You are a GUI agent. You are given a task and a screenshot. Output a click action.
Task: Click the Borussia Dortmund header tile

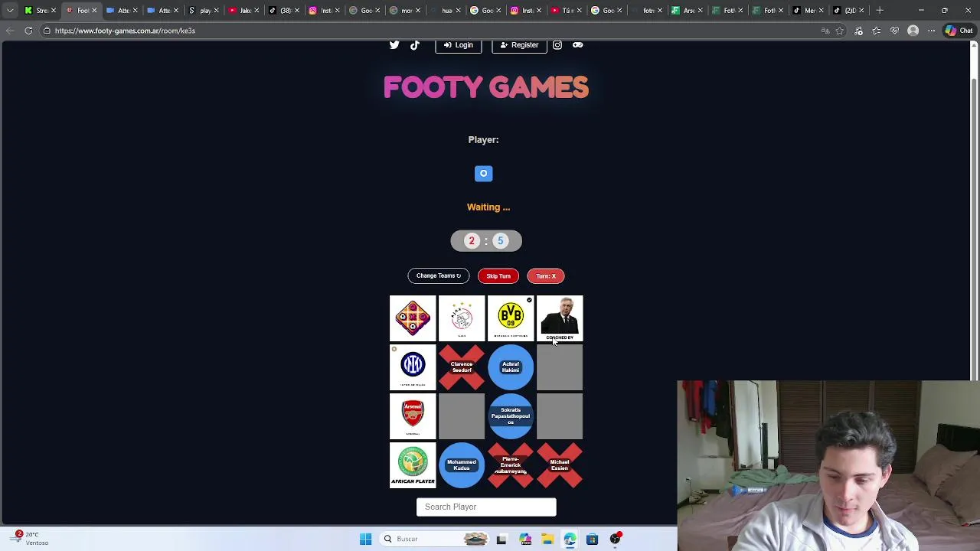511,318
